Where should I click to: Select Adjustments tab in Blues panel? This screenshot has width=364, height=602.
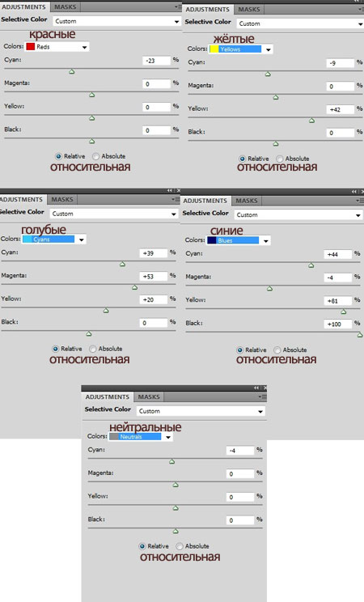tap(205, 201)
